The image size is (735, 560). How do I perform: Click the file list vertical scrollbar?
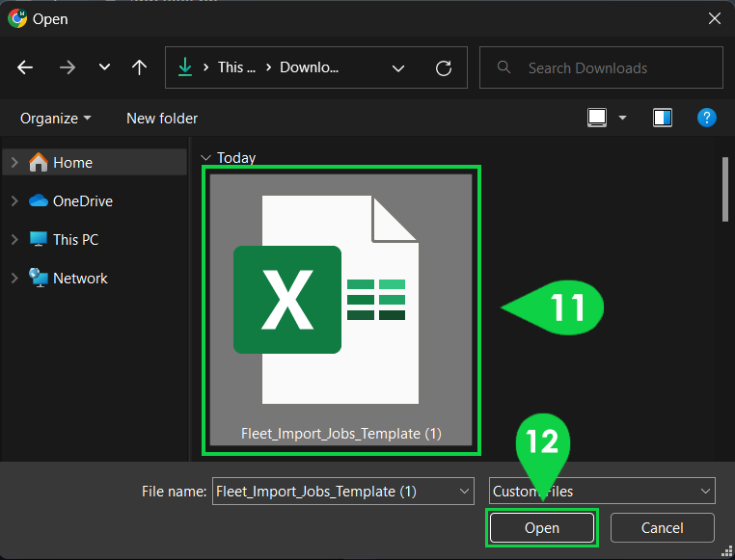pos(725,190)
